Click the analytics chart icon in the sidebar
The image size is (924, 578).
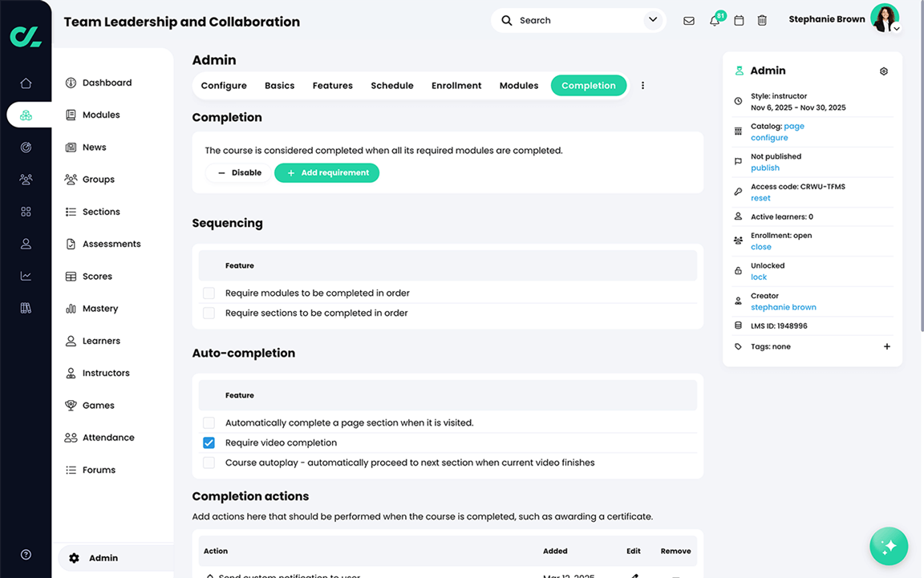click(x=26, y=275)
